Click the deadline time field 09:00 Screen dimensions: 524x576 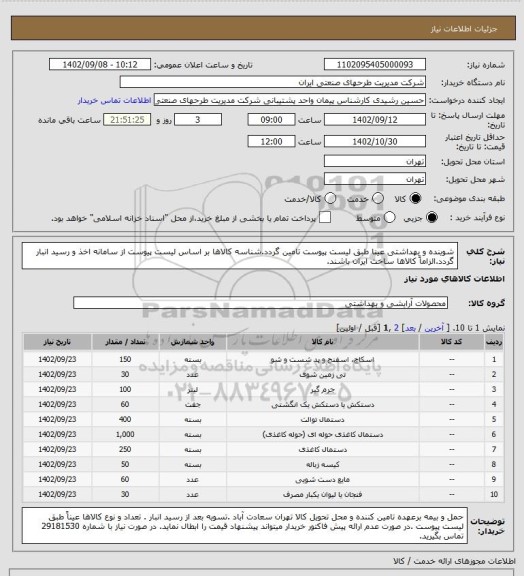pyautogui.click(x=272, y=120)
